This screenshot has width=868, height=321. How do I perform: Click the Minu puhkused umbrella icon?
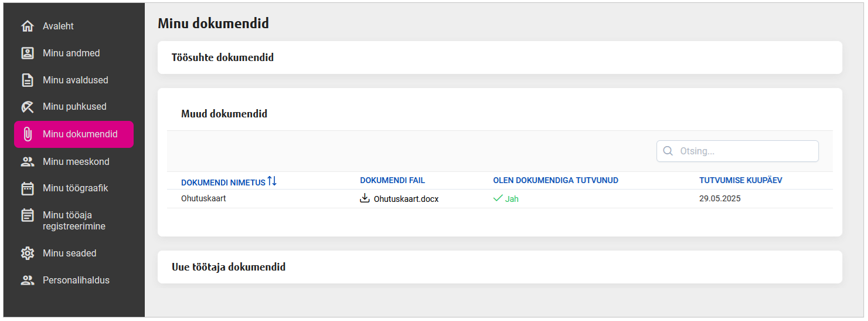[x=28, y=107]
